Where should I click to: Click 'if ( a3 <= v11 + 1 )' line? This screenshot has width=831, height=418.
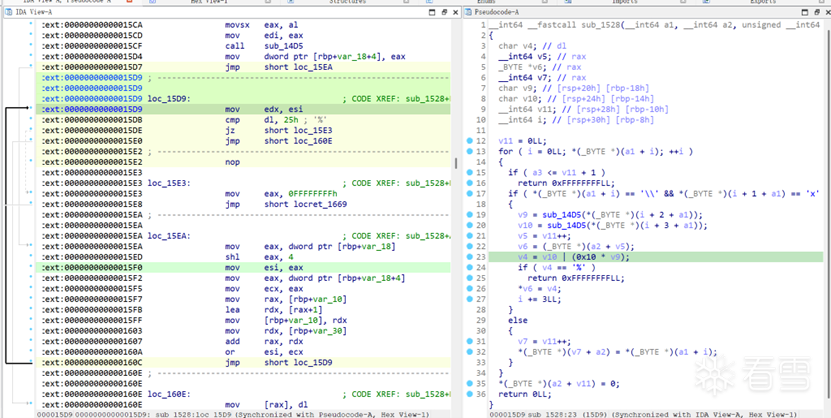tap(556, 173)
